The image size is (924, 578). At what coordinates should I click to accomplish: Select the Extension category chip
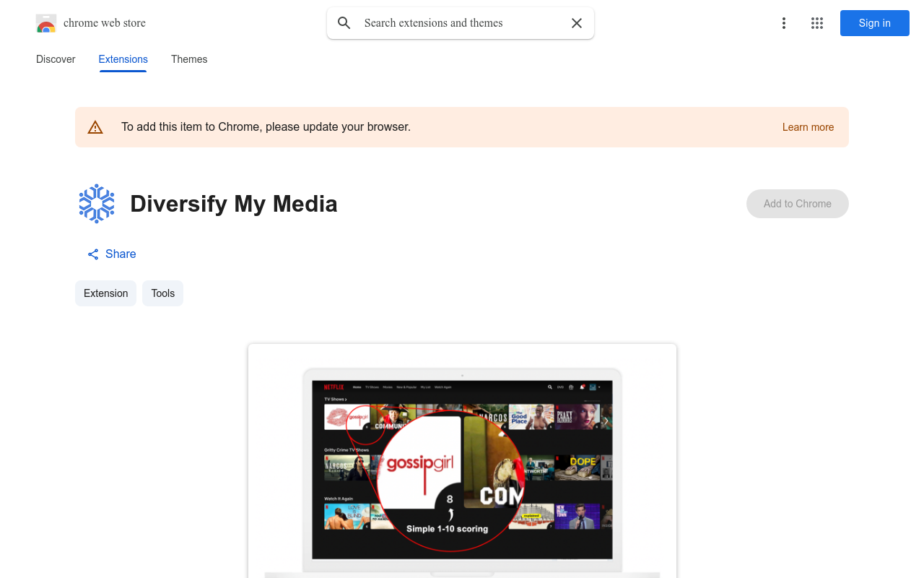[x=105, y=293]
